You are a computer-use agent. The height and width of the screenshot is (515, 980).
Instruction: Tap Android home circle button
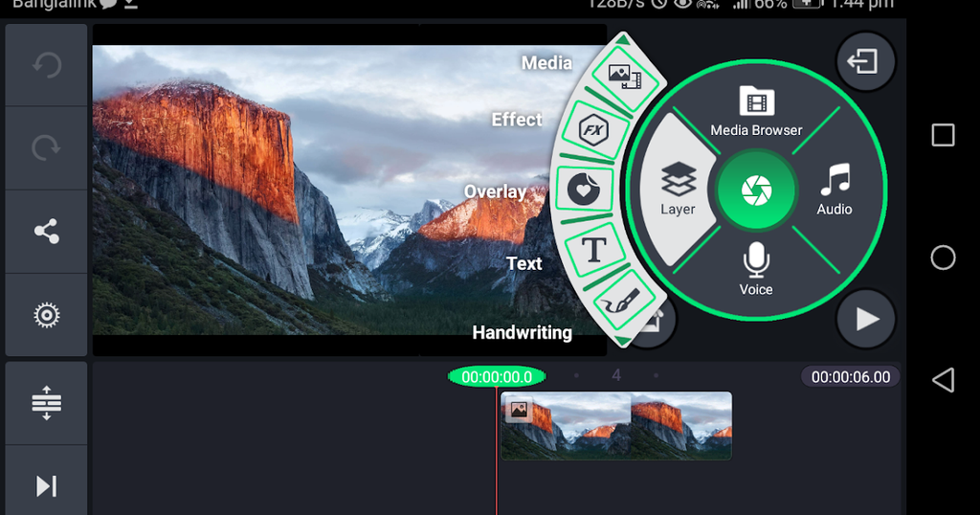coord(943,257)
